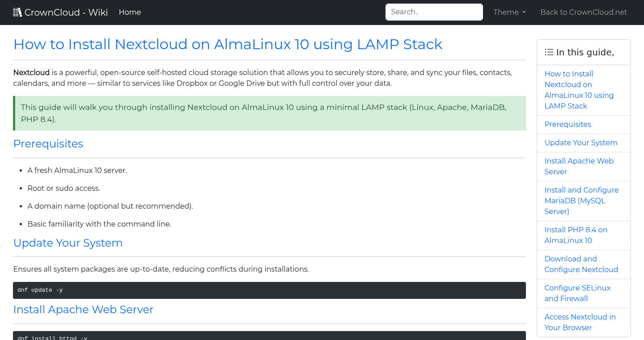Click the blue 'Prerequisites' section heading
Screen dimensions: 644x340
(x=48, y=143)
